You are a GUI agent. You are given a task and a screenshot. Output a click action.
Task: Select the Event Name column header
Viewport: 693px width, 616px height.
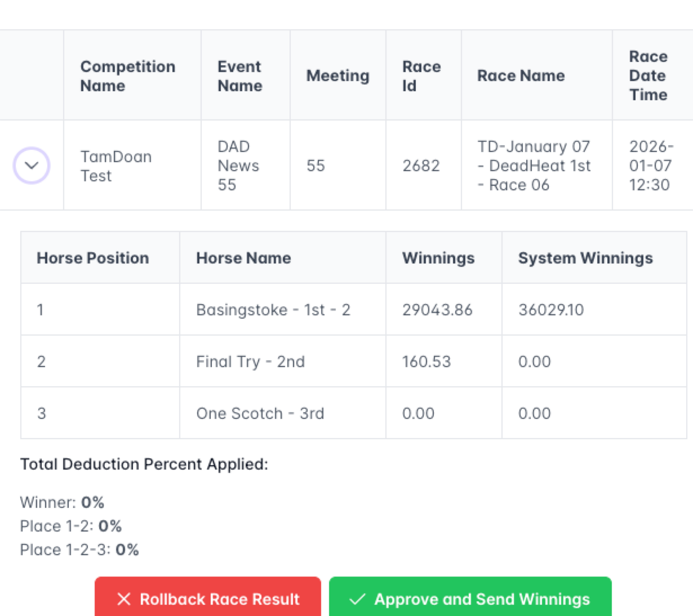coord(240,76)
